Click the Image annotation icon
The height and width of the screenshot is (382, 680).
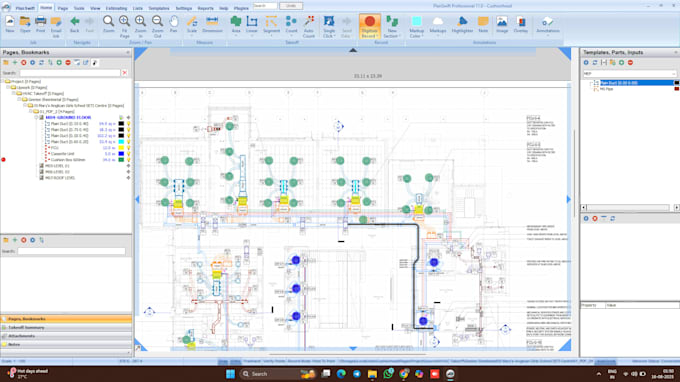tap(502, 21)
